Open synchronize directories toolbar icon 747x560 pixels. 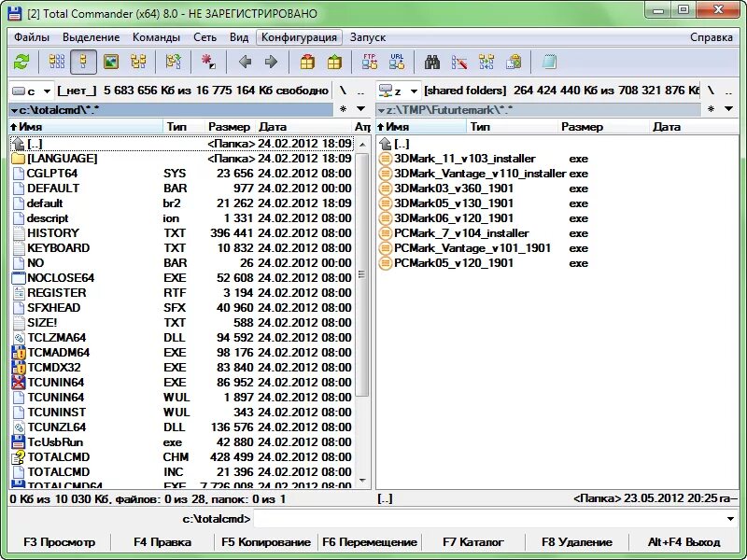point(486,62)
